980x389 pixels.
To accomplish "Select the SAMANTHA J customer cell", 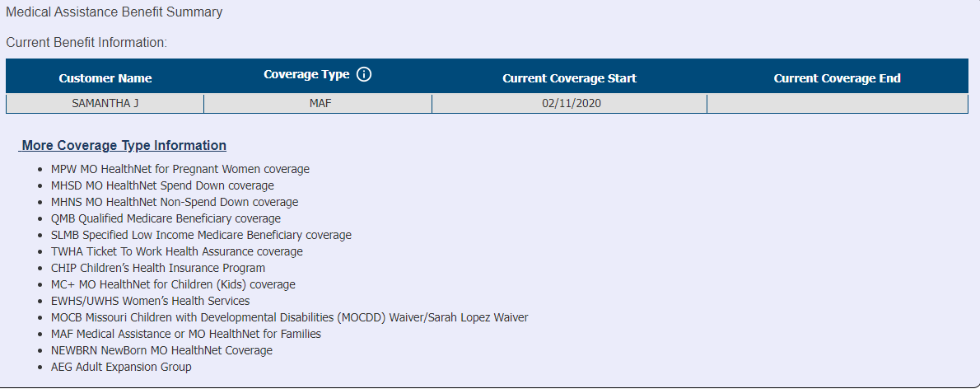I will [x=105, y=104].
